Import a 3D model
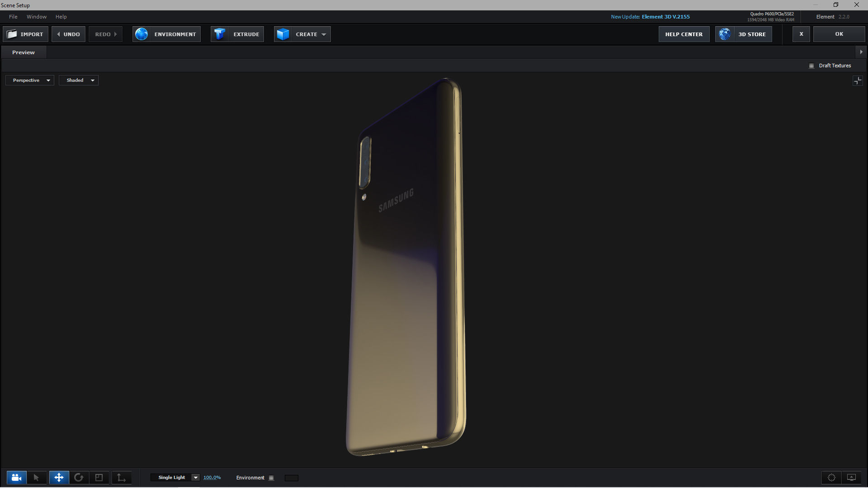868x488 pixels. [26, 34]
